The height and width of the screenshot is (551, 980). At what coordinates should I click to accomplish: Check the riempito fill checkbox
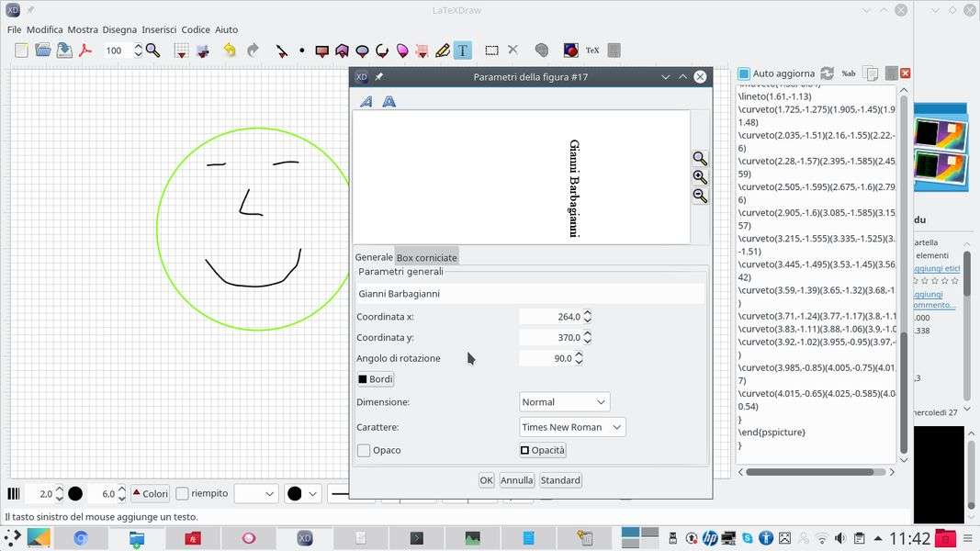click(x=182, y=494)
